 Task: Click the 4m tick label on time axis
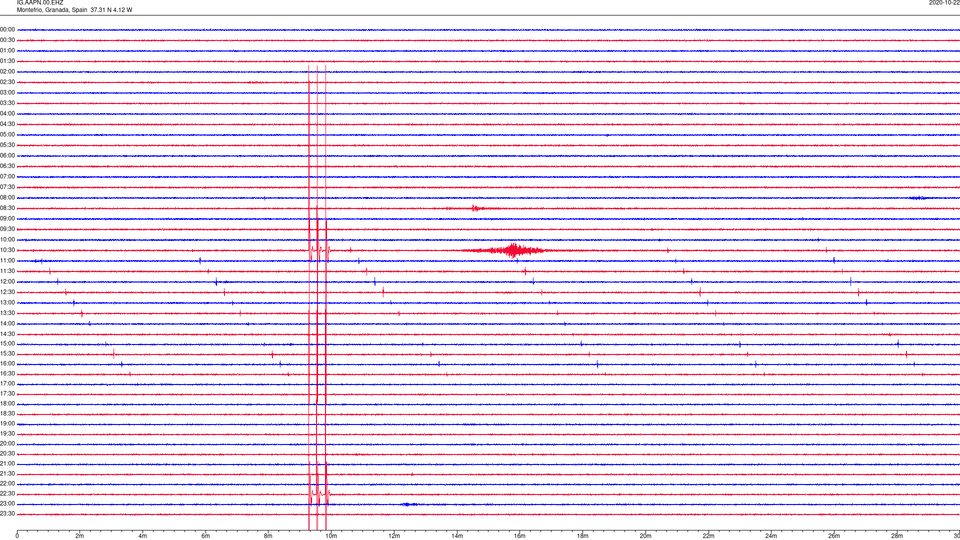click(x=143, y=536)
